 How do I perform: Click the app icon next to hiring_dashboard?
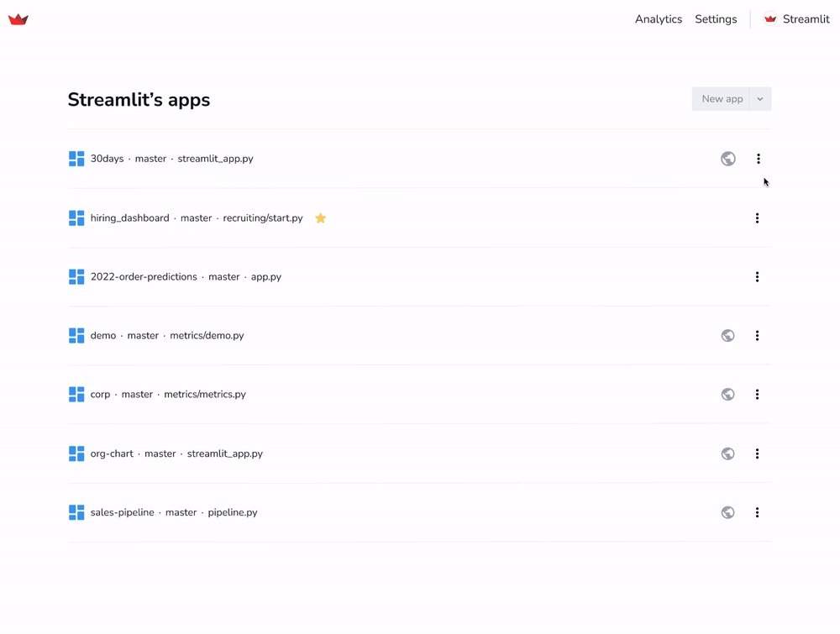click(76, 218)
